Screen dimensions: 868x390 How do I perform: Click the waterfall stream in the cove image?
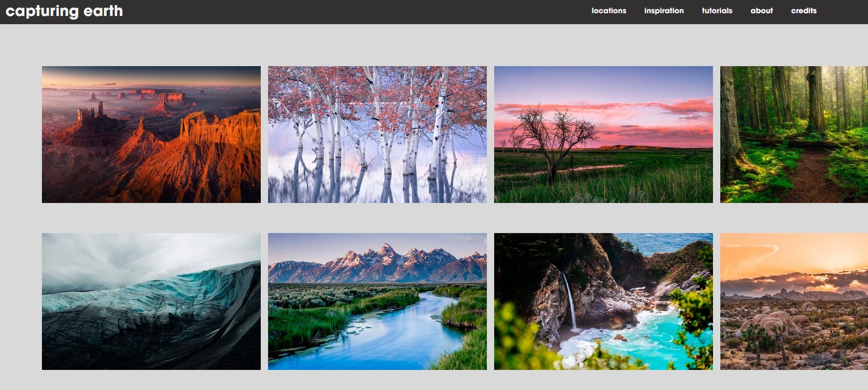click(569, 301)
